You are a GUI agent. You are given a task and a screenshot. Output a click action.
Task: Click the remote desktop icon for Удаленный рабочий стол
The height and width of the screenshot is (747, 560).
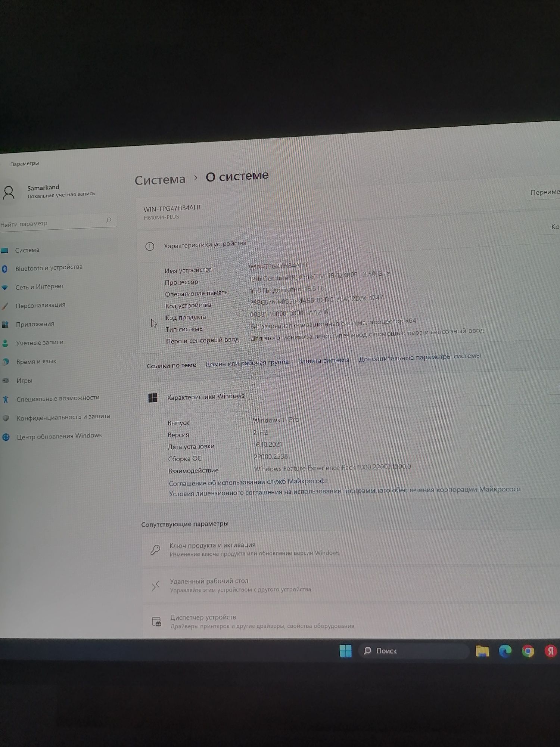coord(156,585)
